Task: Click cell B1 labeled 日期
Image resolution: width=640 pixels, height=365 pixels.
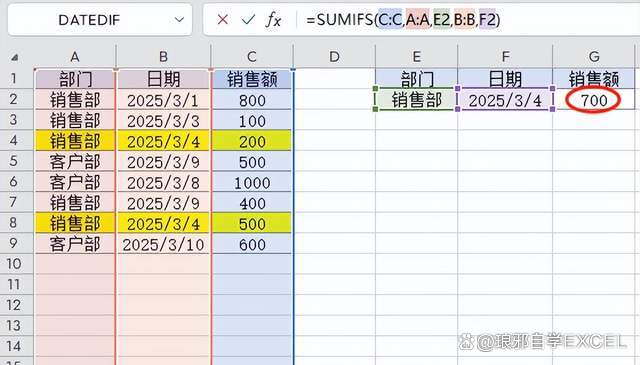Action: click(x=164, y=79)
